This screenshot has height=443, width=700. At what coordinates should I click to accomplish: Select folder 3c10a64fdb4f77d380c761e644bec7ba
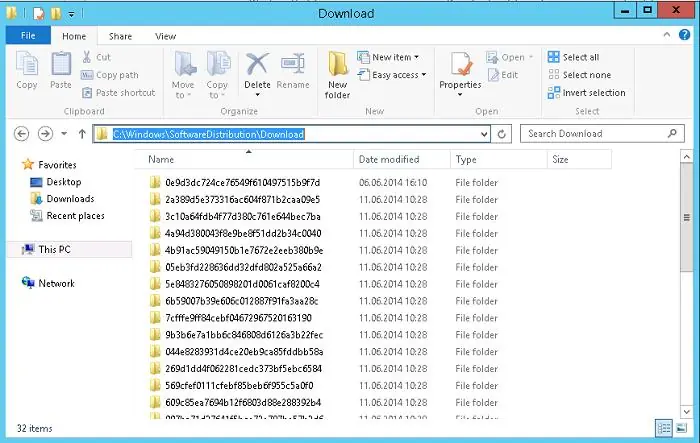click(243, 217)
